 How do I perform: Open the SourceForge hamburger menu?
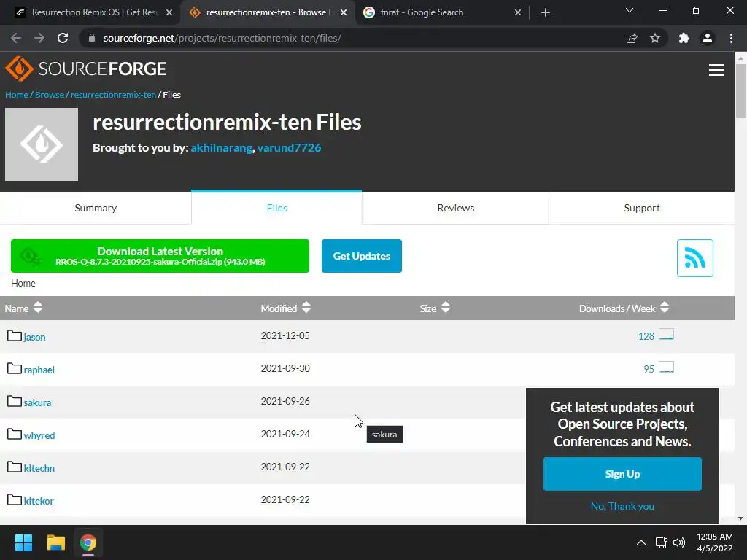coord(716,70)
